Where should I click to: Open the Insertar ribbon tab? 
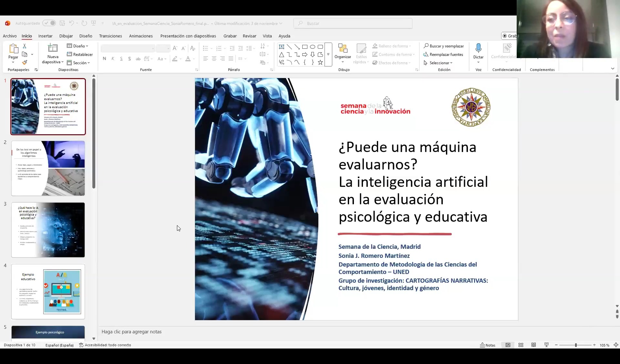(45, 36)
